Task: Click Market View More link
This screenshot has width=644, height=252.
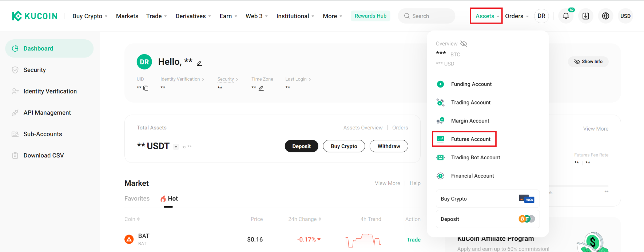Action: 387,183
